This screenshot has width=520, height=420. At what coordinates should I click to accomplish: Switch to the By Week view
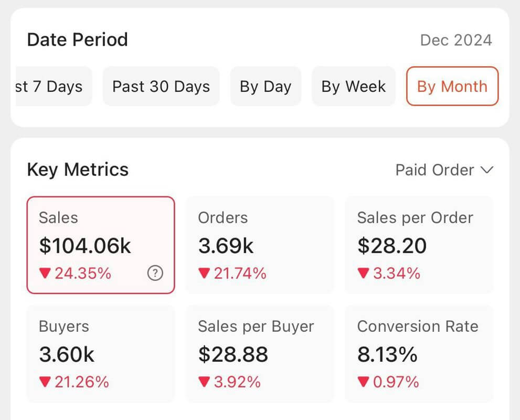353,86
